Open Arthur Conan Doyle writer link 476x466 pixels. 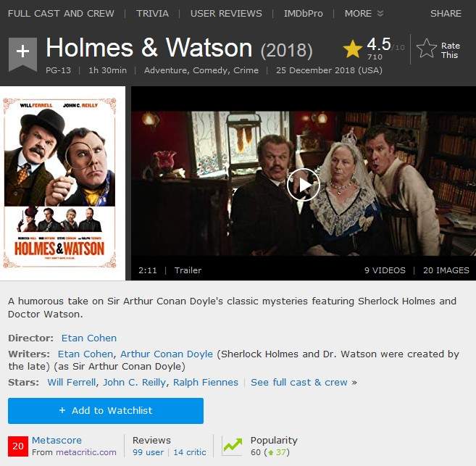click(167, 354)
